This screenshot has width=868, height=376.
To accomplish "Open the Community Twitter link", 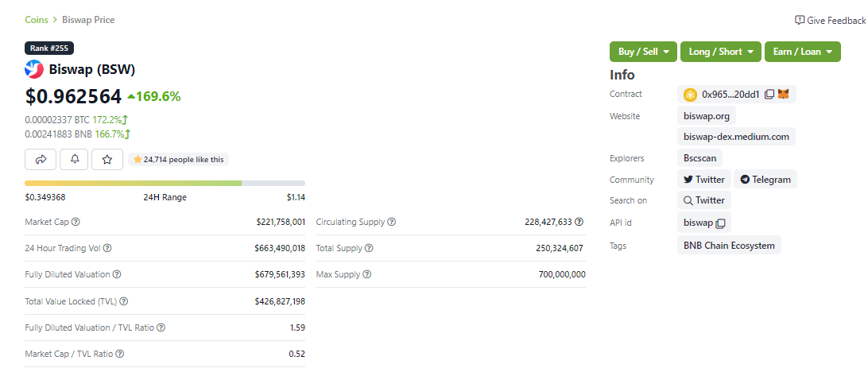I will 704,180.
